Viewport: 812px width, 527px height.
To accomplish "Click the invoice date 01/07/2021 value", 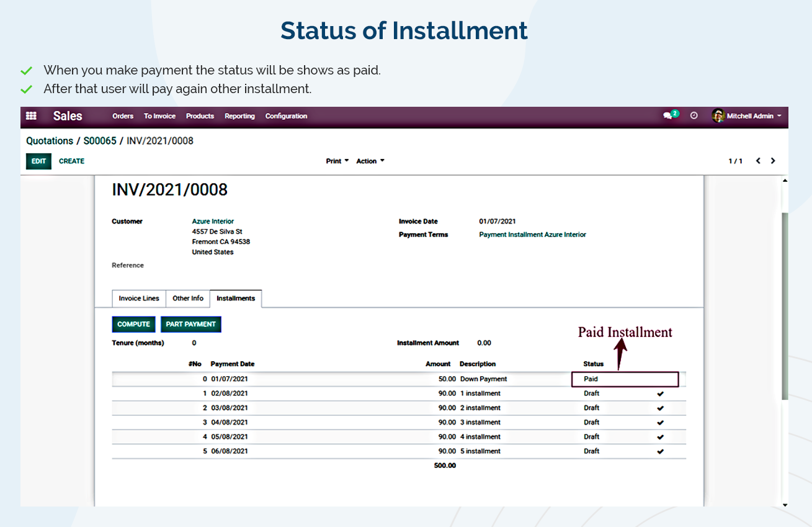I will point(497,222).
